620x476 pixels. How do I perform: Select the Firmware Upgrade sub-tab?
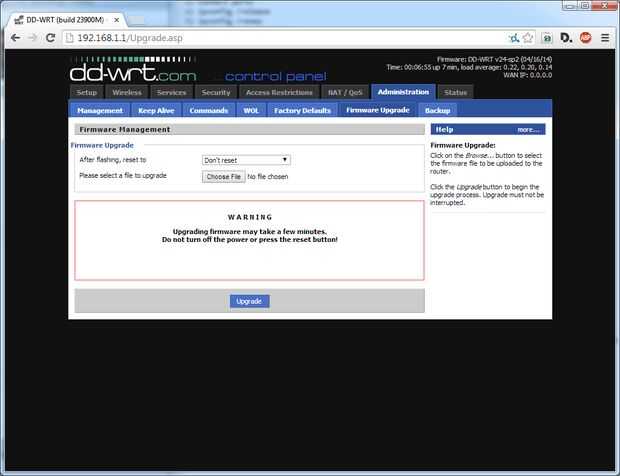point(378,110)
